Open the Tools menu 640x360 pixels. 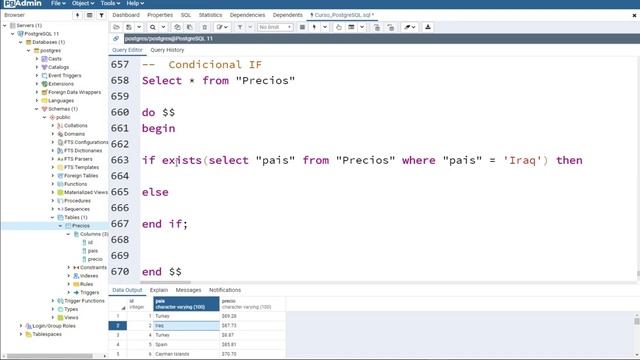coord(110,3)
